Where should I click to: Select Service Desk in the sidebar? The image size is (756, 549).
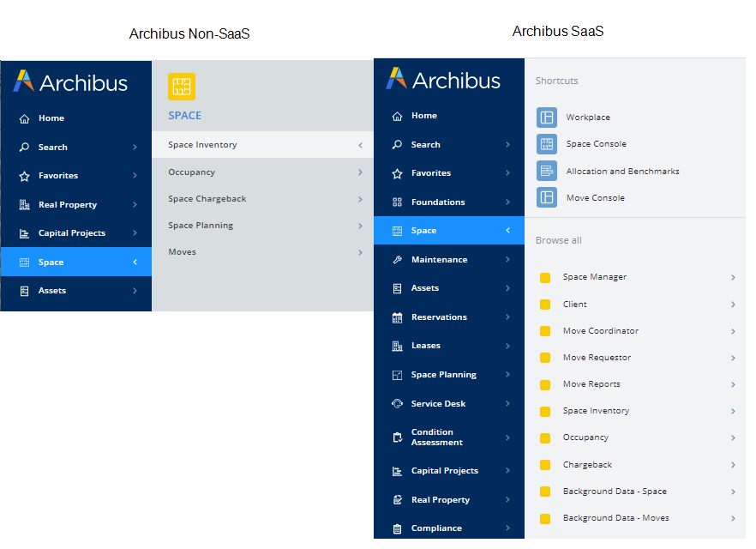438,404
